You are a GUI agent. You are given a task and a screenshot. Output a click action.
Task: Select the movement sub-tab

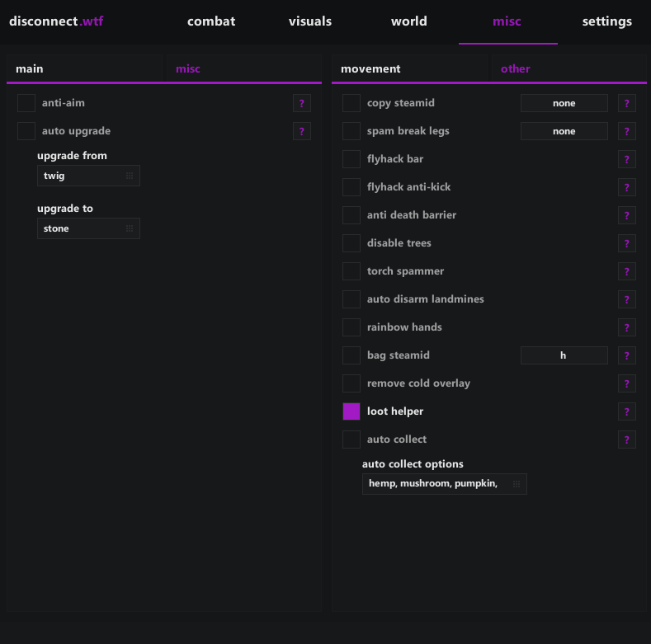tap(370, 68)
